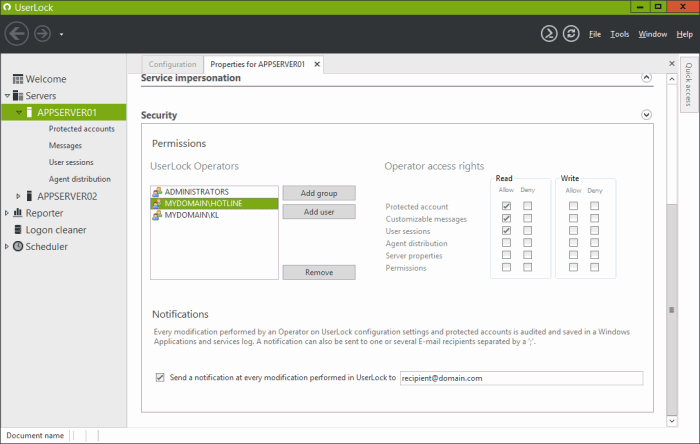Image resolution: width=700 pixels, height=444 pixels.
Task: Open the Tools menu
Action: point(620,34)
